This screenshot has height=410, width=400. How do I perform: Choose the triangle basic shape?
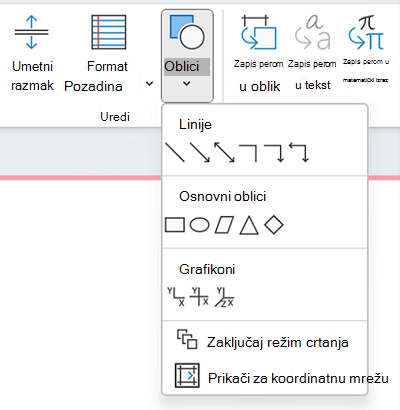[x=249, y=225]
